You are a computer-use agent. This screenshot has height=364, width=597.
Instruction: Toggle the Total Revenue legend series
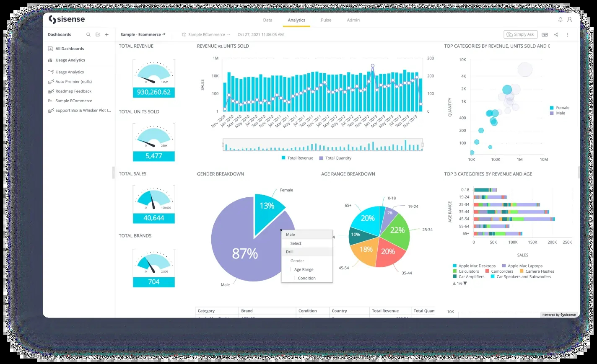pyautogui.click(x=297, y=158)
